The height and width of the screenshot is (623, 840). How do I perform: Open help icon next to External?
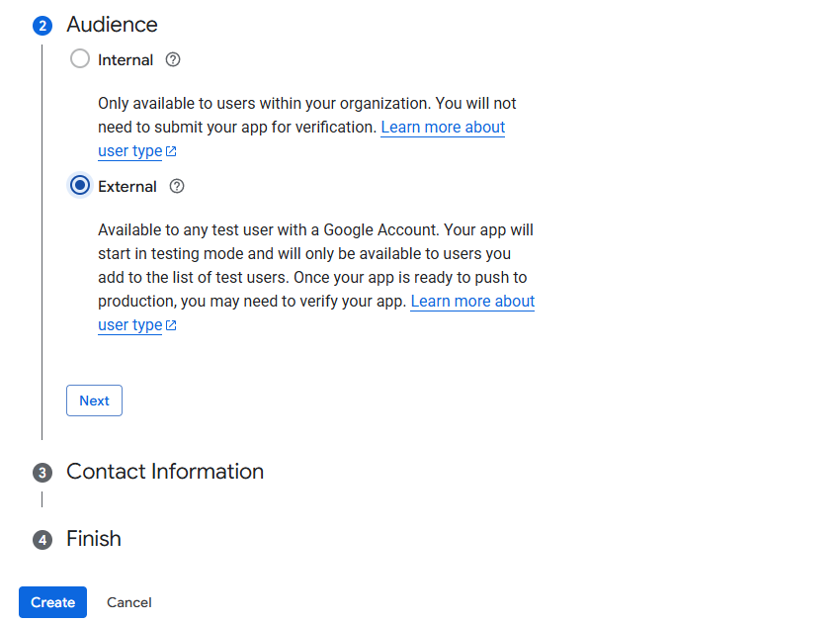(177, 186)
